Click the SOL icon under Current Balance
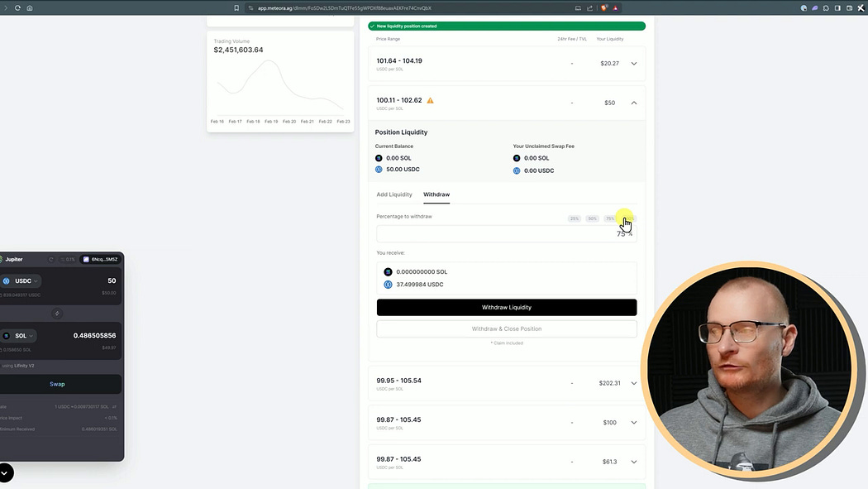Image resolution: width=868 pixels, height=489 pixels. (x=379, y=158)
